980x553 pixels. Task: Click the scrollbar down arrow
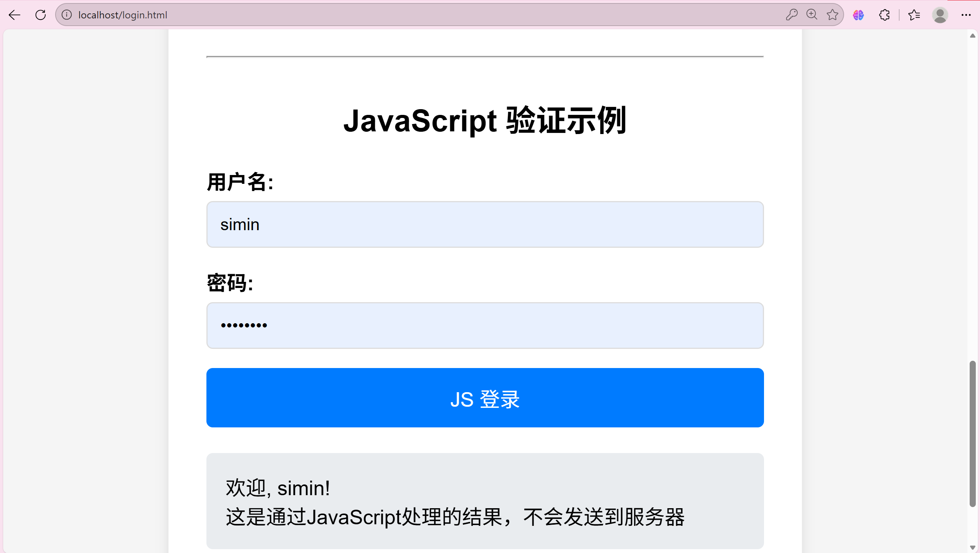(x=972, y=548)
